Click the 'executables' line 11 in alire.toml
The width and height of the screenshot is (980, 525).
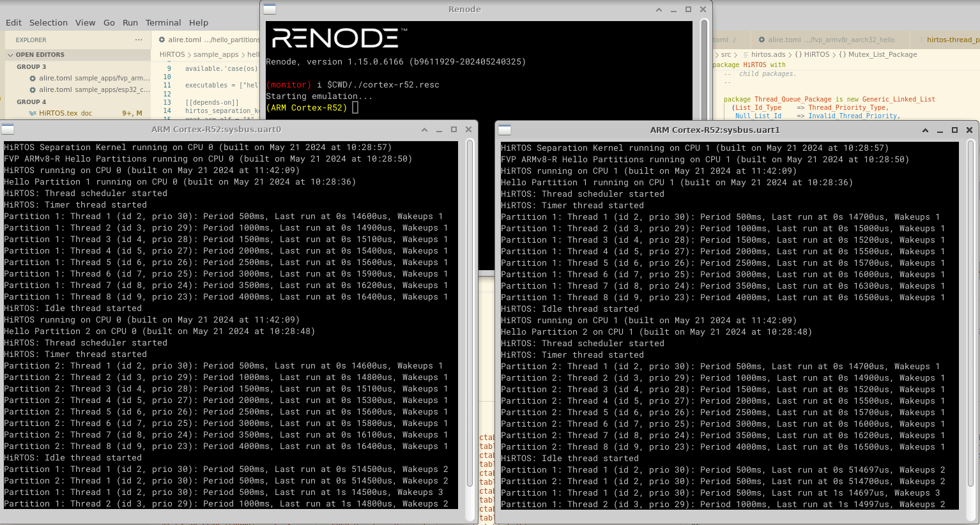pos(221,85)
